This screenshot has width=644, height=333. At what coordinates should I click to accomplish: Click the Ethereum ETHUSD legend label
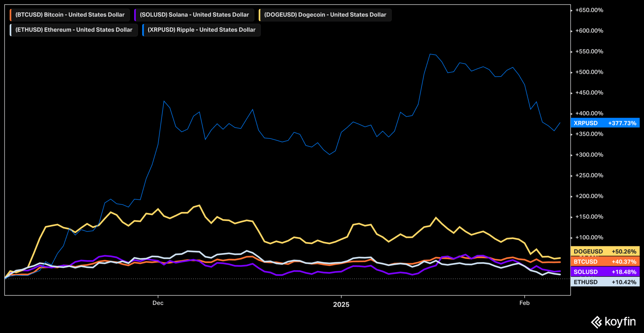74,30
